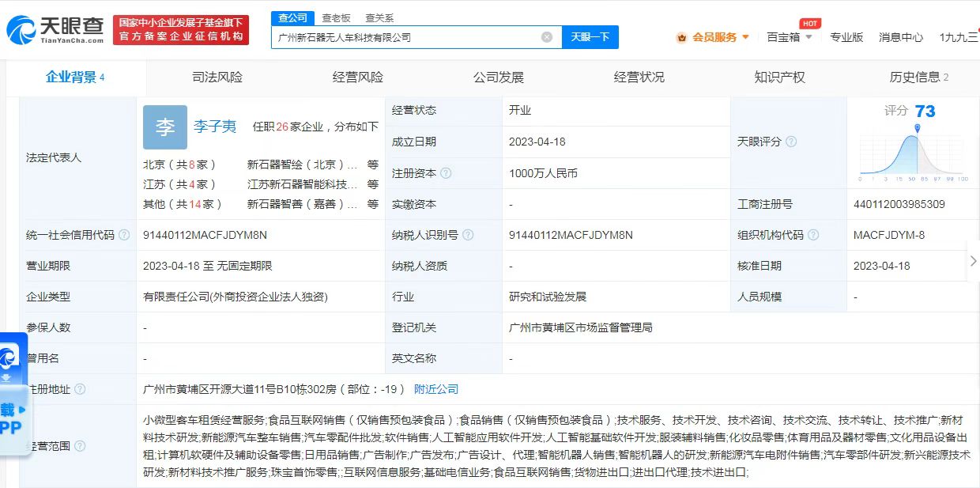Click the score value 73
The image size is (980, 488).
coord(925,112)
